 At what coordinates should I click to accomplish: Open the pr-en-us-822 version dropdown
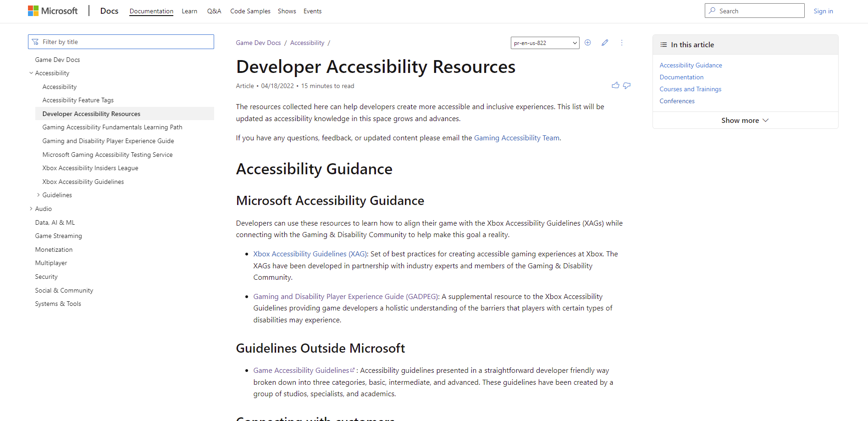(x=545, y=43)
